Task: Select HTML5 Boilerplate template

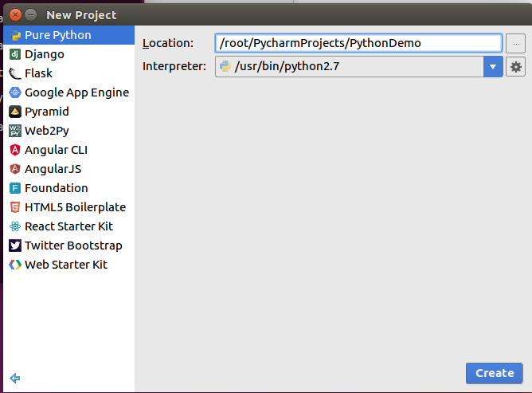Action: (x=68, y=207)
